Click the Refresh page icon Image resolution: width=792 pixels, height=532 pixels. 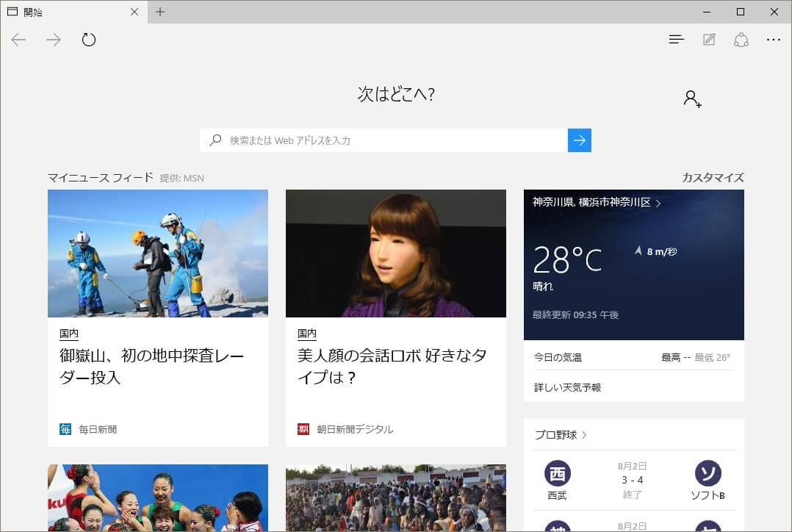click(x=89, y=40)
